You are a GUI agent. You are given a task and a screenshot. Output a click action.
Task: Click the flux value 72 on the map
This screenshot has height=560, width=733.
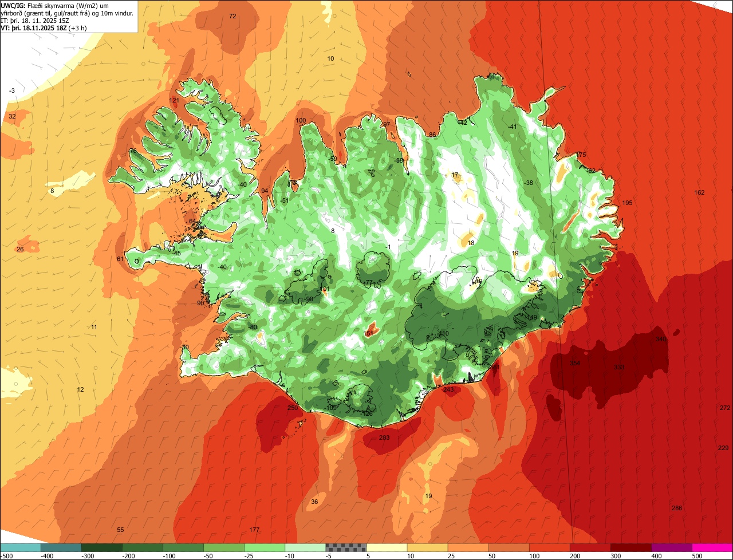(232, 16)
